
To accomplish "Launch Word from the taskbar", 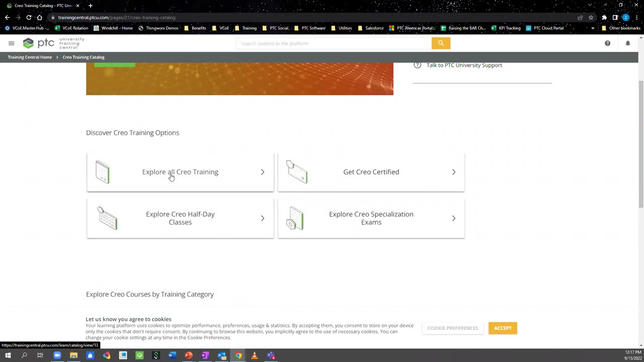I will pos(172,355).
